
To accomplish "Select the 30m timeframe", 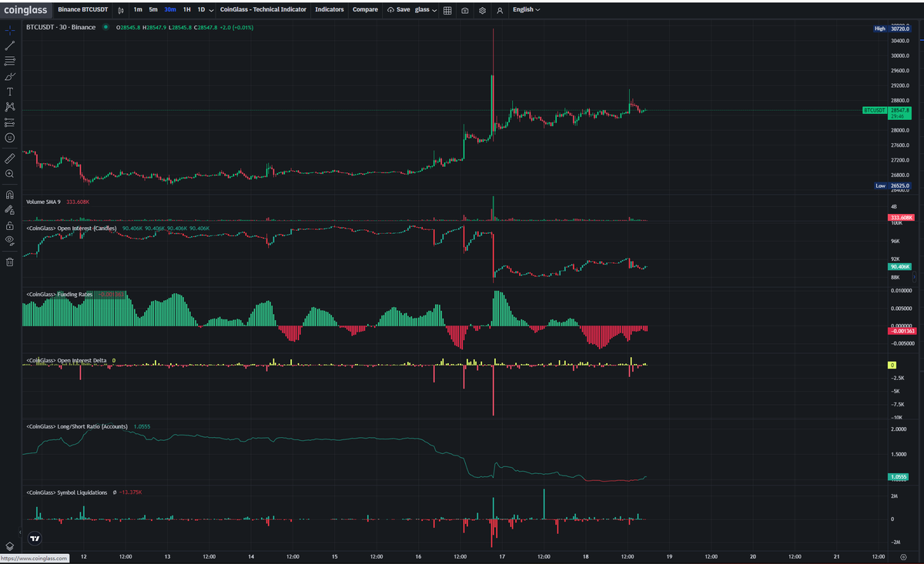I will (x=169, y=10).
